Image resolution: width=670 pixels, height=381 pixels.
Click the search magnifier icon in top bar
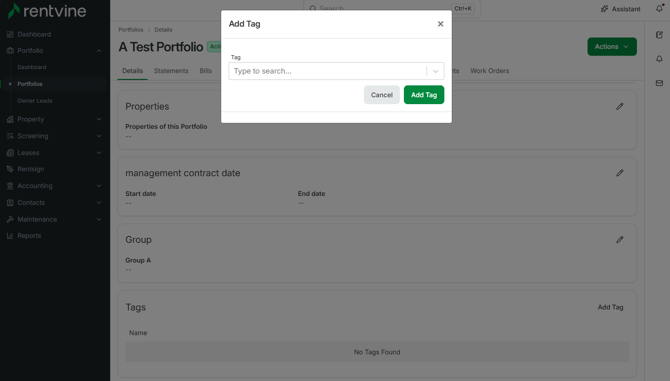(313, 8)
